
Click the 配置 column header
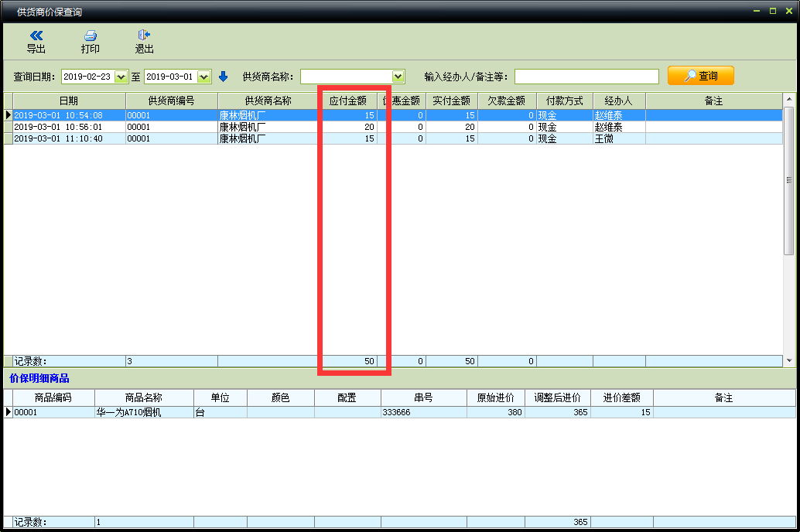[x=347, y=397]
